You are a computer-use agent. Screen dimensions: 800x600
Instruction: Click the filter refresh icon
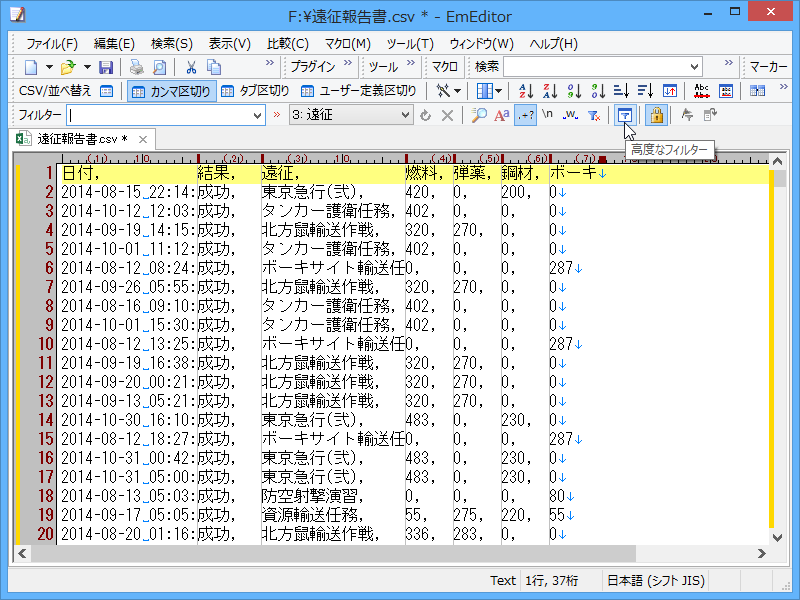point(425,115)
